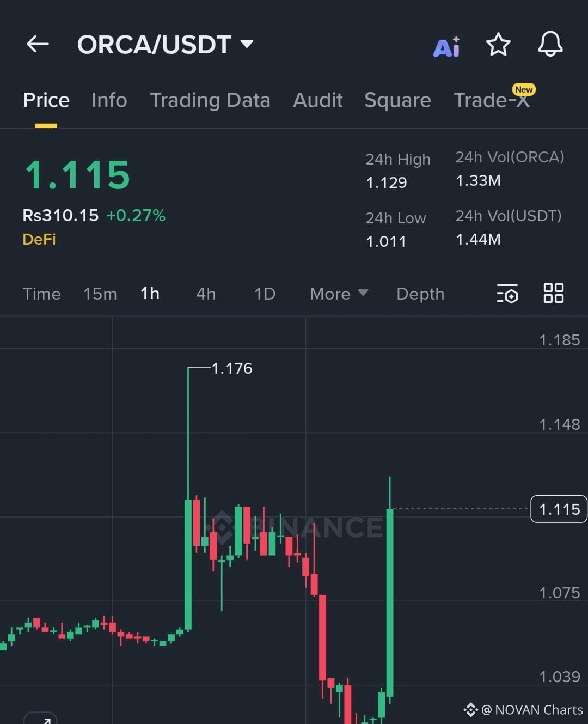Open the grid layout view icon
The height and width of the screenshot is (724, 588).
click(x=554, y=293)
